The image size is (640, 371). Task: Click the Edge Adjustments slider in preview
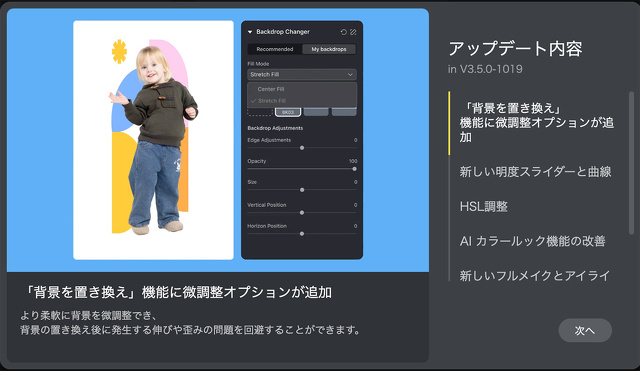(x=302, y=148)
